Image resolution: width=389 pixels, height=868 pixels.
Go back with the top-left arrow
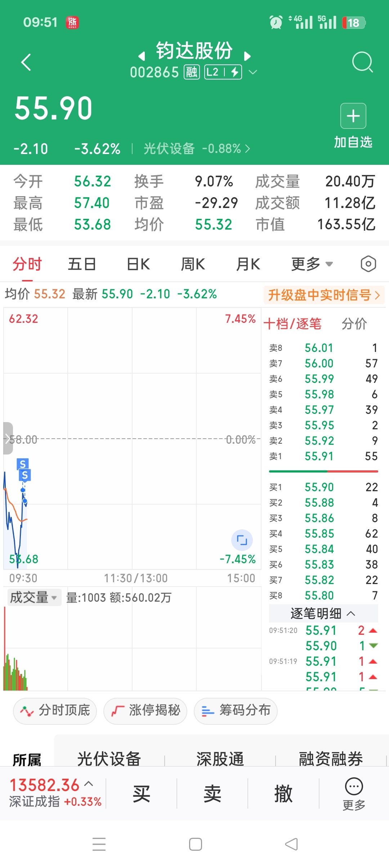pyautogui.click(x=26, y=62)
